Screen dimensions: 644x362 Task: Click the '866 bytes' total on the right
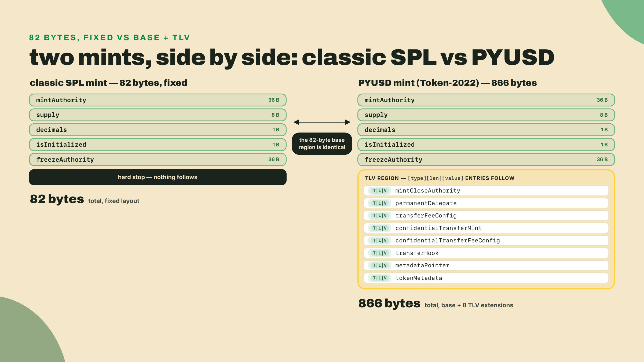(x=389, y=304)
